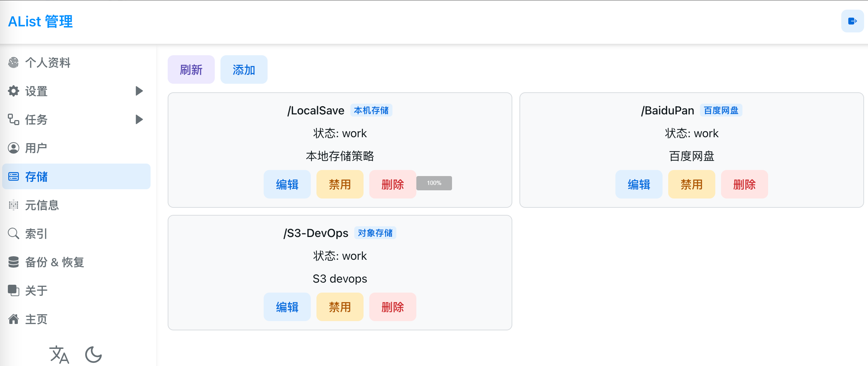
Task: Click the logout icon in header
Action: point(852,21)
